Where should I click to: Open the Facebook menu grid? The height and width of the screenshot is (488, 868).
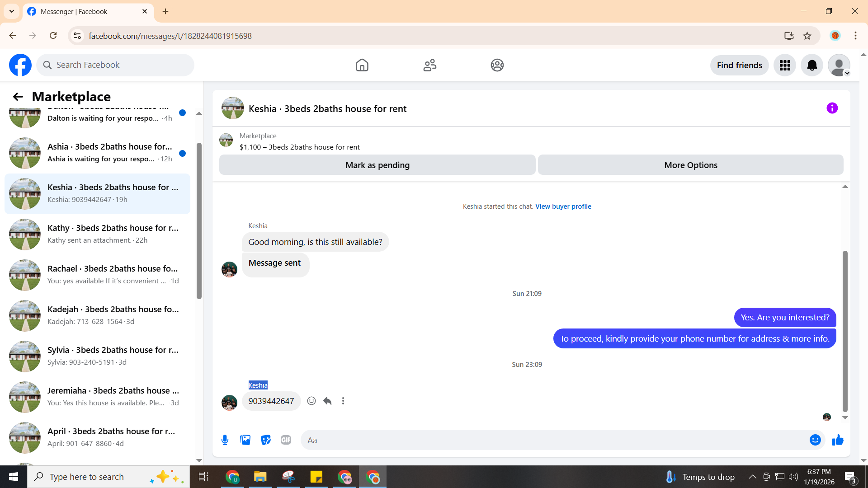point(785,66)
